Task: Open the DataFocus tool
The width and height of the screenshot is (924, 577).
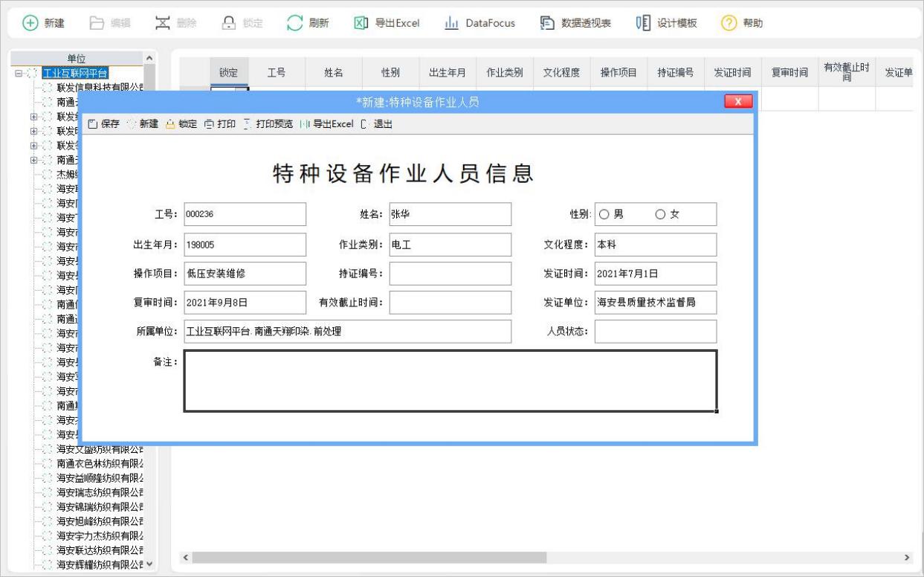Action: 479,23
